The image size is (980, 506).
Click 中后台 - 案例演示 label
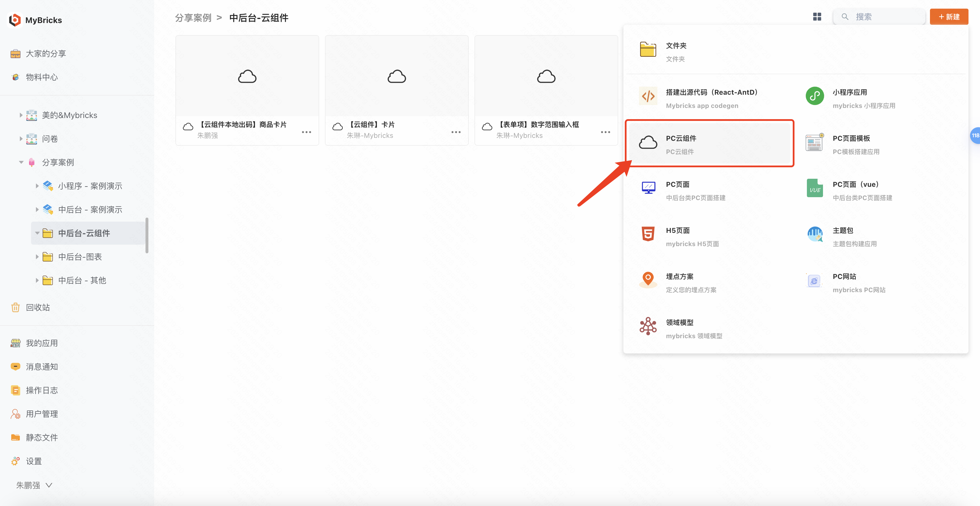(90, 210)
